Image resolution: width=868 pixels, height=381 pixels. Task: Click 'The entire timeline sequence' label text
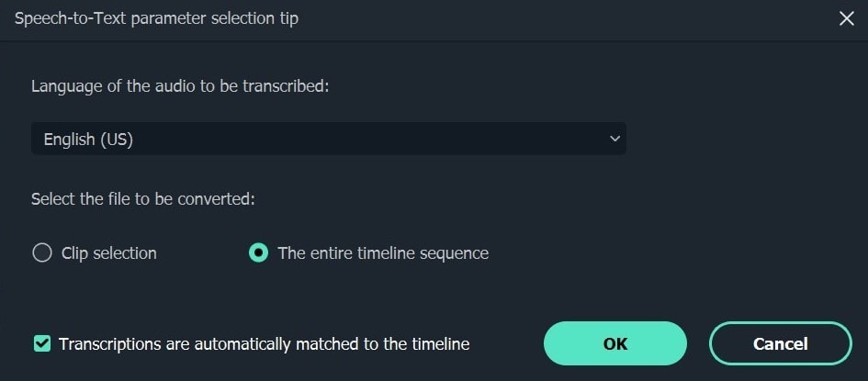coord(383,253)
